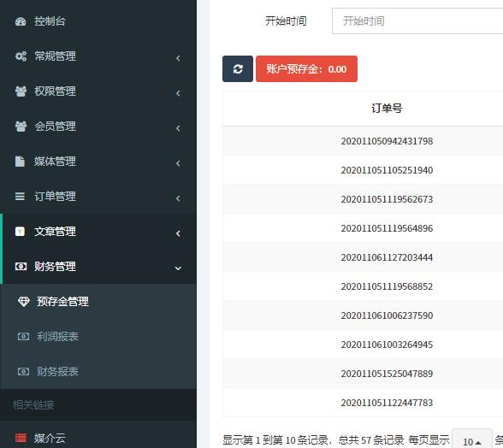
Task: Open the per-page 10 rows dropdown
Action: tap(472, 441)
